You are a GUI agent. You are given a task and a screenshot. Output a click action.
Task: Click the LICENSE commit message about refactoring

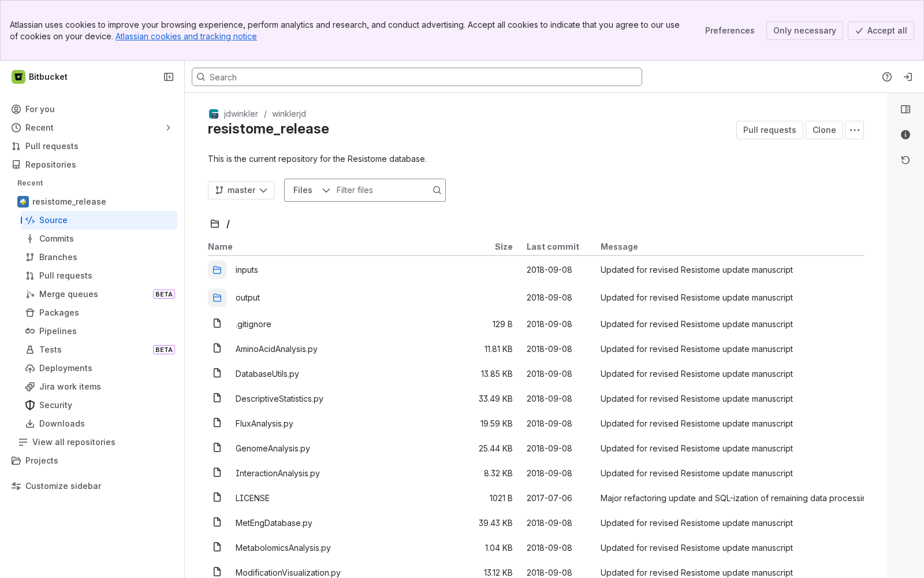point(732,498)
